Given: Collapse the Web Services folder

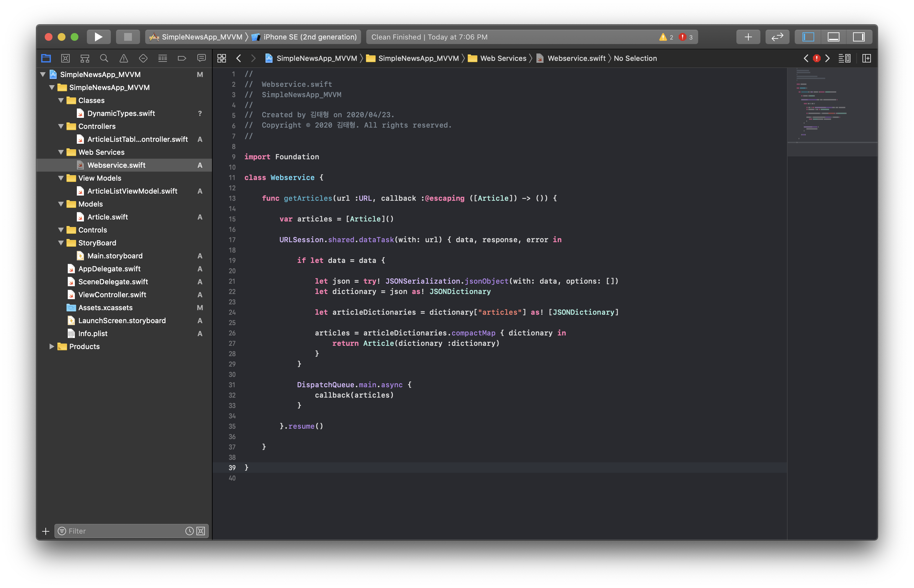Looking at the screenshot, I should click(61, 153).
